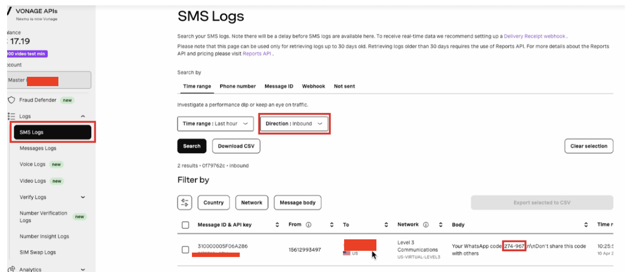The width and height of the screenshot is (644, 272).
Task: Click the sort arrows for the To column
Action: [x=386, y=225]
